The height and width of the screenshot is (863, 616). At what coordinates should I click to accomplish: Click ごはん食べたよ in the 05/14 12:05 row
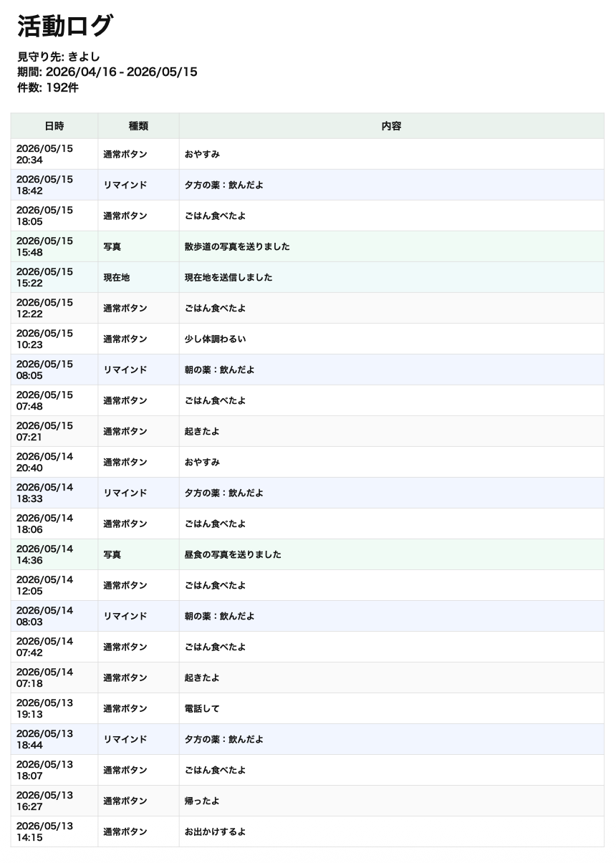pyautogui.click(x=216, y=585)
